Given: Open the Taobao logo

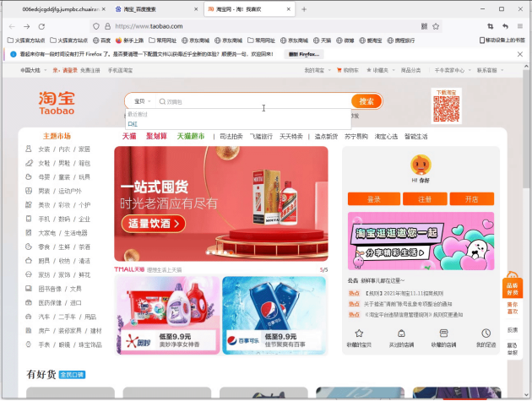Looking at the screenshot, I should (x=57, y=103).
